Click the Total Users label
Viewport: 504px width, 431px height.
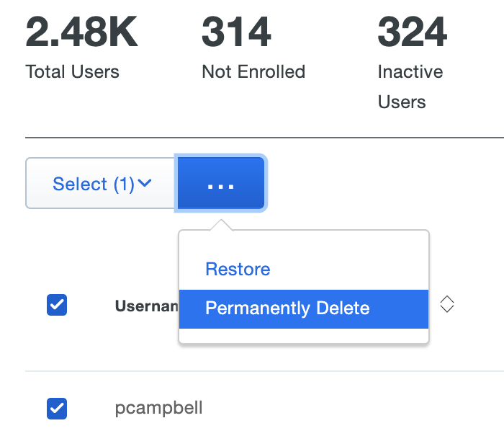(x=72, y=72)
